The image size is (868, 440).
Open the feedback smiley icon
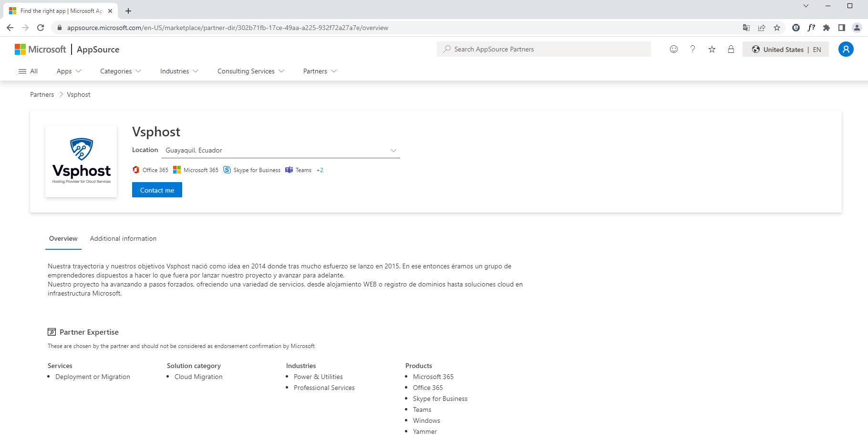tap(674, 49)
